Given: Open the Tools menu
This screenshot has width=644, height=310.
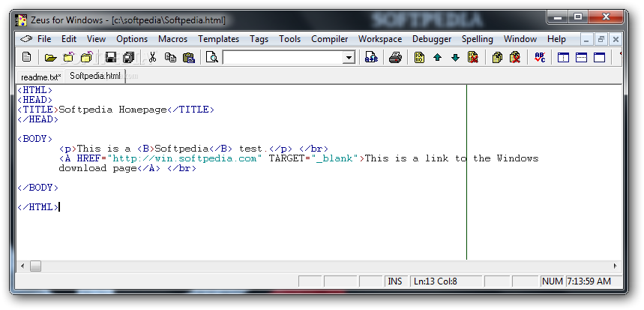Looking at the screenshot, I should [x=290, y=39].
